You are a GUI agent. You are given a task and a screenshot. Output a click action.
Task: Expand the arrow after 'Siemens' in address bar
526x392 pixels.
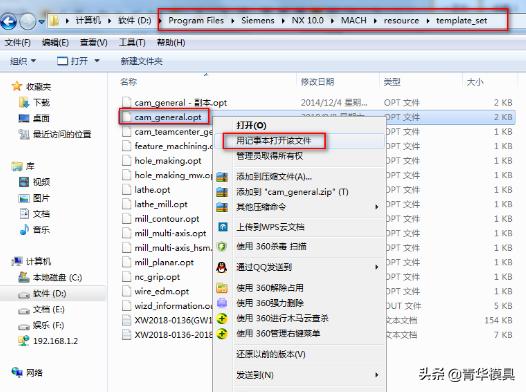point(283,21)
